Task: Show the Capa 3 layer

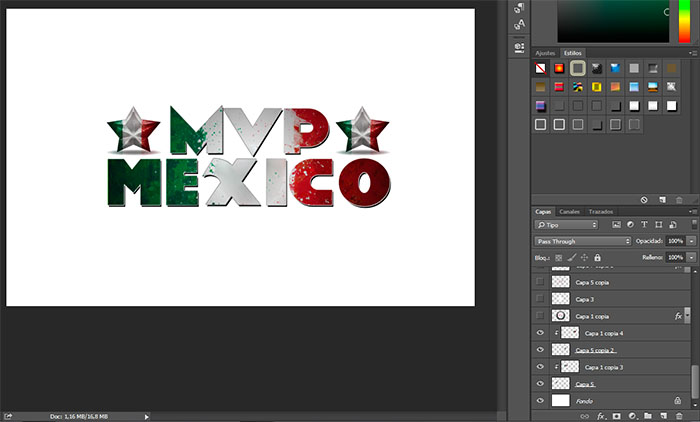Action: [540, 299]
